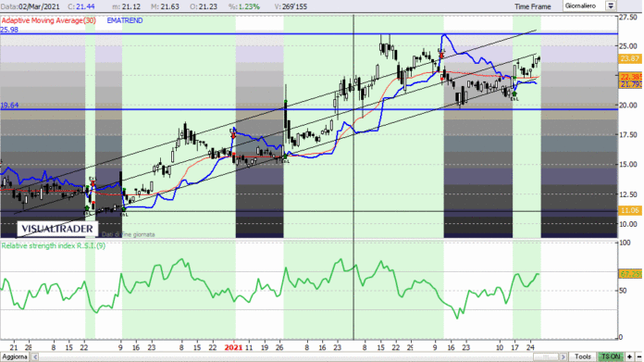Select the Relative strength index R.S.I.(9) label
Image resolution: width=644 pixels, height=362 pixels.
click(54, 245)
